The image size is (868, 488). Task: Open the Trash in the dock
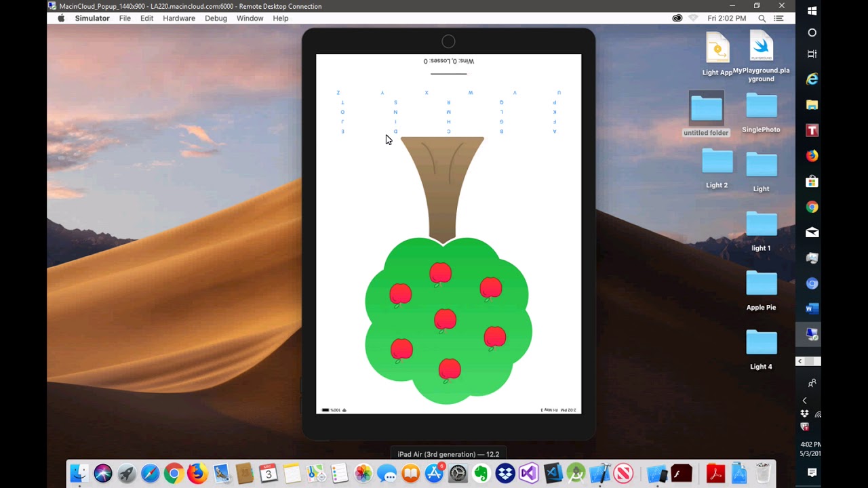point(763,473)
